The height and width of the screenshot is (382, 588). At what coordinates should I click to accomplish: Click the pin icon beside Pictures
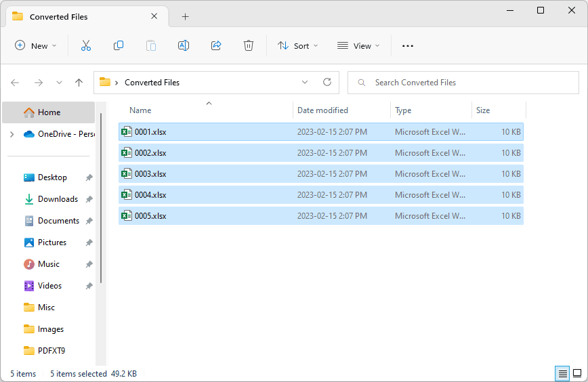(x=89, y=243)
